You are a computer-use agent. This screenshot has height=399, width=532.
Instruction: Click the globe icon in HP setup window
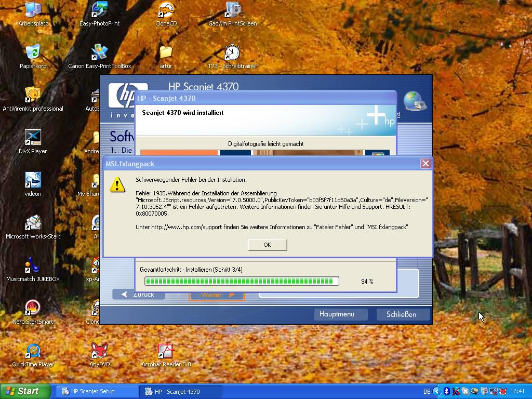(x=415, y=101)
